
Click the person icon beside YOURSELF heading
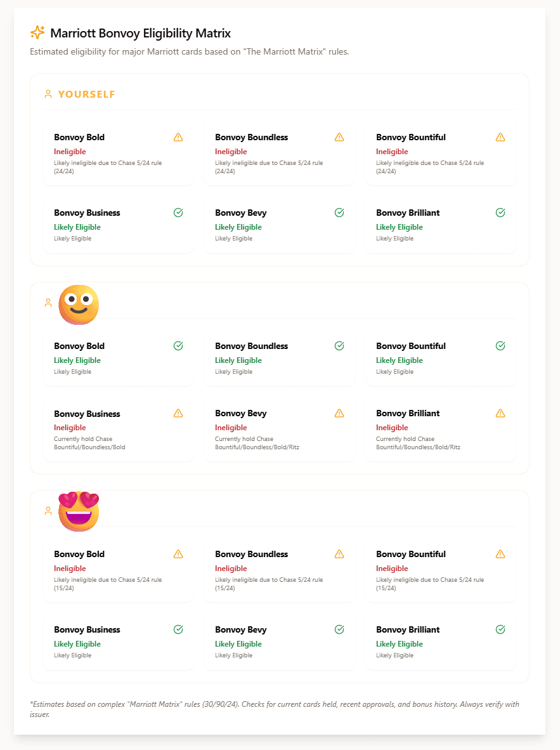pos(48,93)
